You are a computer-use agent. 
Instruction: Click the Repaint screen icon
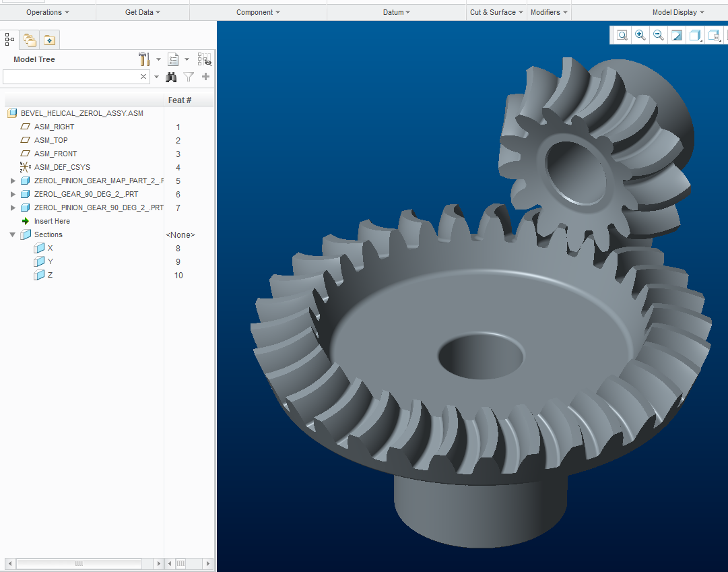(x=677, y=36)
